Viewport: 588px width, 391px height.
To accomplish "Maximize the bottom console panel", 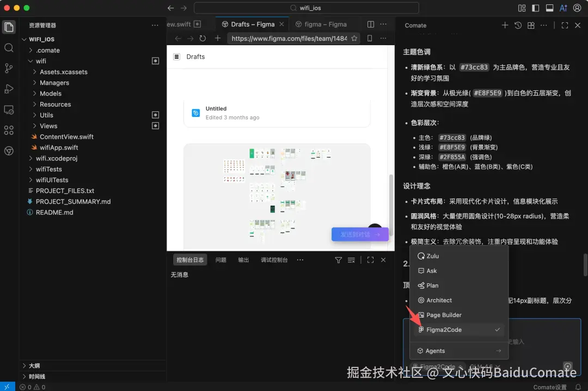I will pos(370,260).
